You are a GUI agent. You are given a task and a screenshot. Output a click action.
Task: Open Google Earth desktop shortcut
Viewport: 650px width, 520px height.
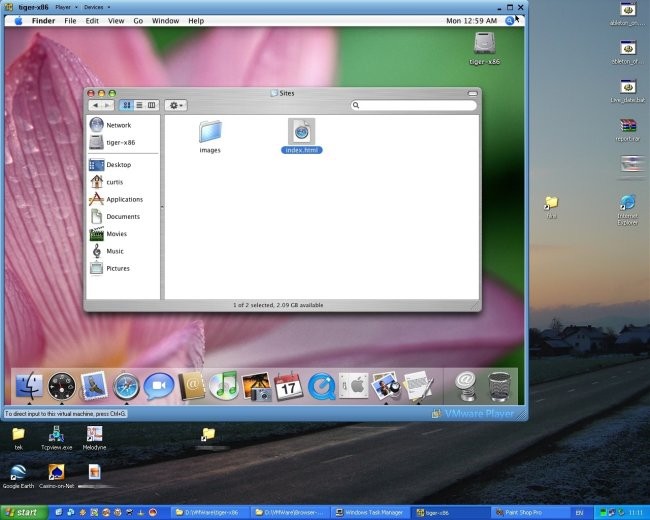pyautogui.click(x=18, y=476)
